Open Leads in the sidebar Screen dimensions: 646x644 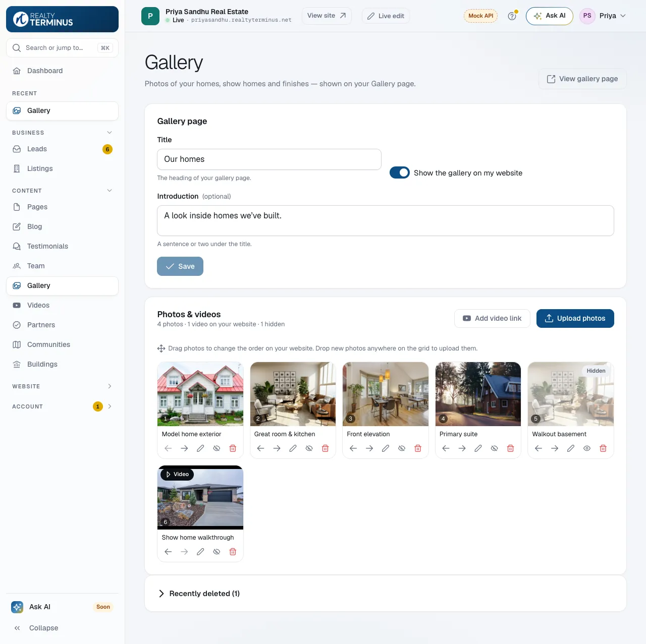62,149
